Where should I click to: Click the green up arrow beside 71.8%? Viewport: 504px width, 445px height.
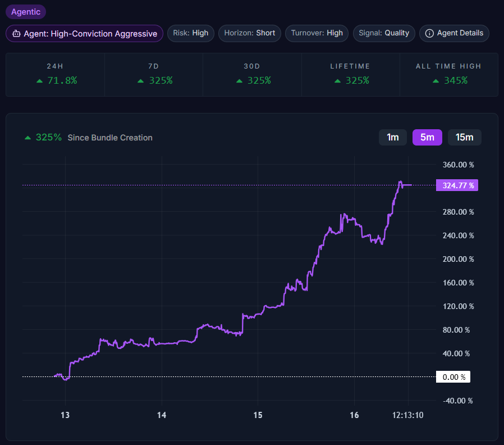tap(39, 81)
